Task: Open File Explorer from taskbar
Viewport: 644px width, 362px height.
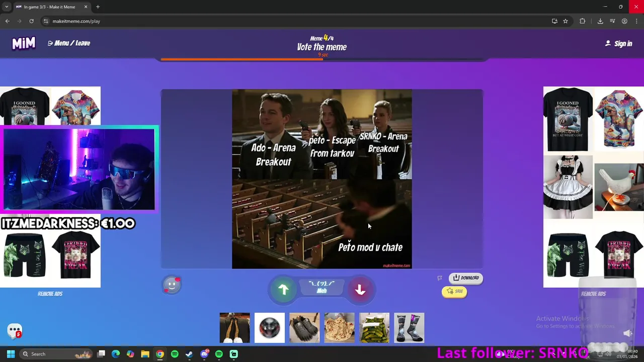Action: tap(145, 354)
